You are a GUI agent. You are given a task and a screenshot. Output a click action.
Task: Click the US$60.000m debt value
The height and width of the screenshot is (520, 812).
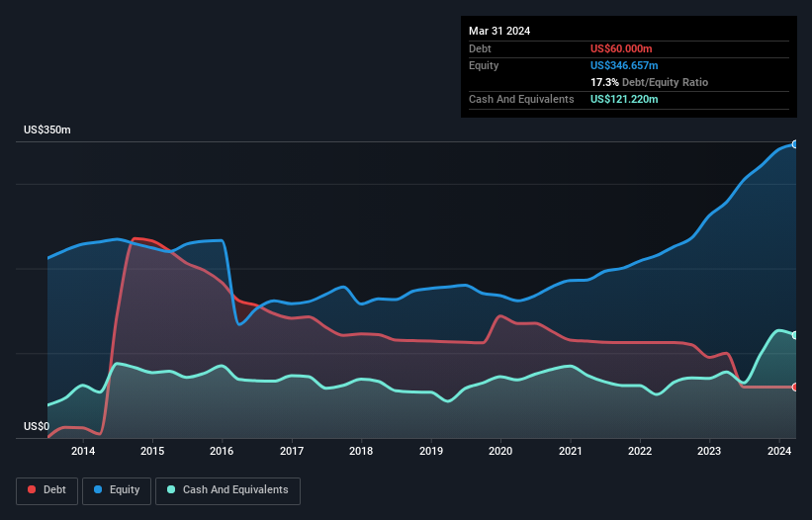click(621, 48)
